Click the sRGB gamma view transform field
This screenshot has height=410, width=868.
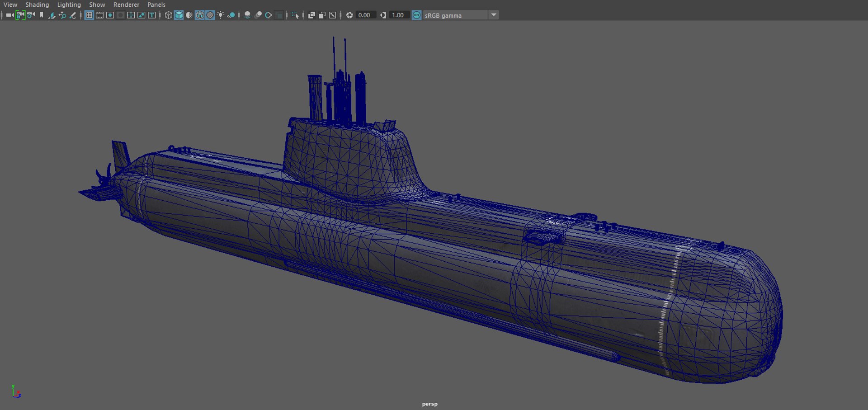[455, 15]
